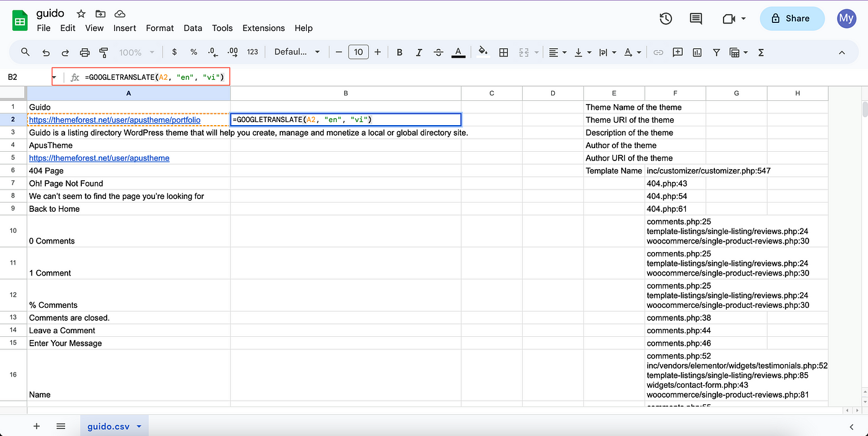
Task: Open the Format menu
Action: click(x=160, y=28)
